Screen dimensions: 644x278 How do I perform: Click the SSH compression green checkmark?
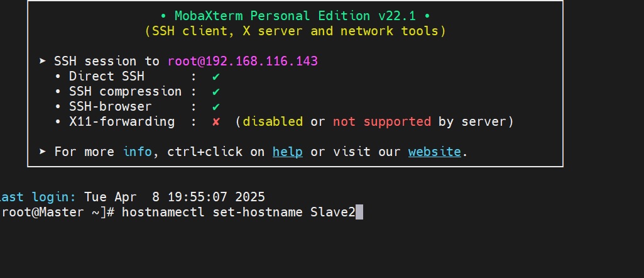[216, 91]
